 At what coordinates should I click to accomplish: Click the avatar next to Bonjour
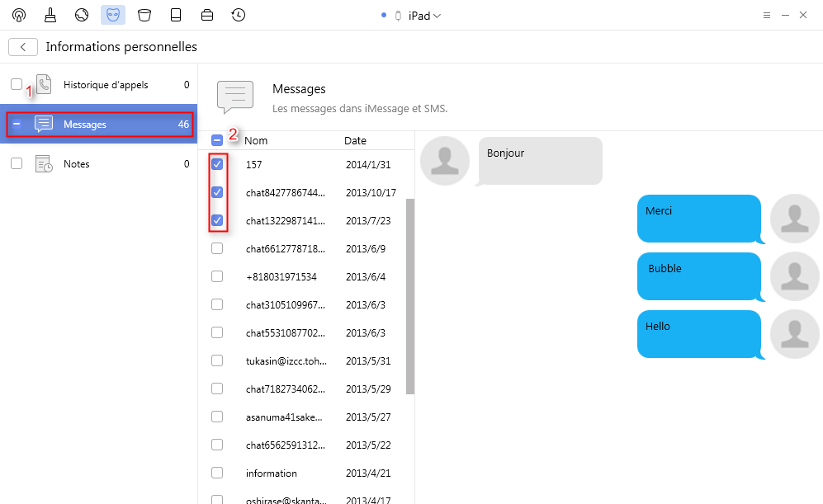pos(445,161)
